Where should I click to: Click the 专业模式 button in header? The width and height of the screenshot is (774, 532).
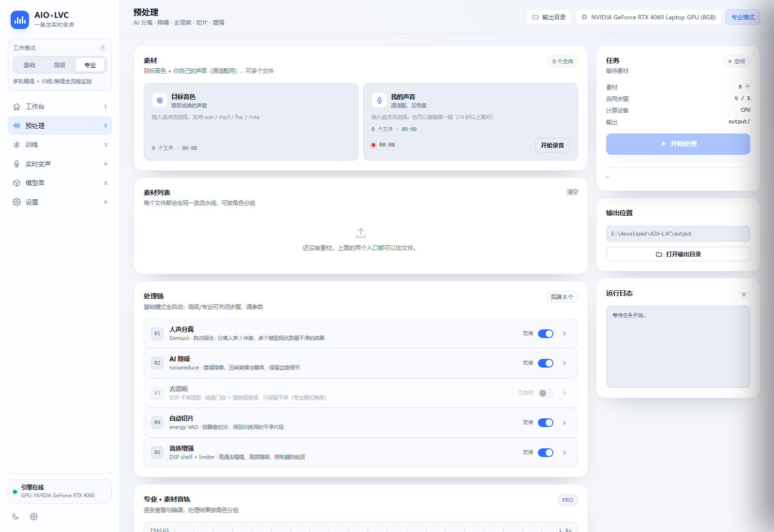tap(743, 17)
